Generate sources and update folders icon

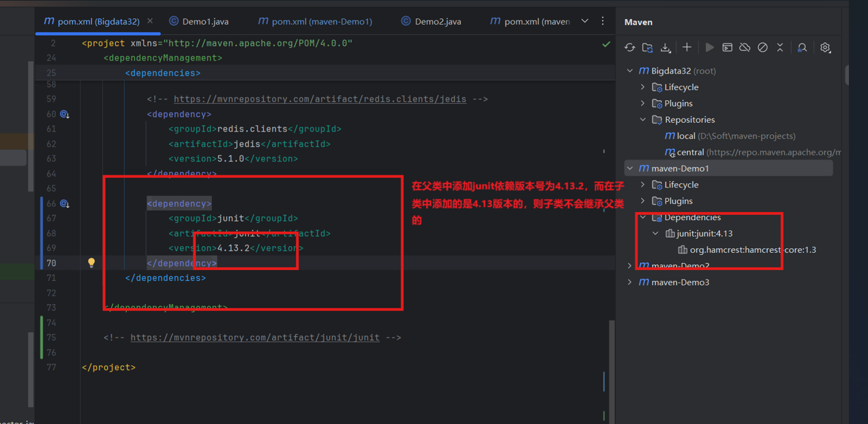[648, 48]
